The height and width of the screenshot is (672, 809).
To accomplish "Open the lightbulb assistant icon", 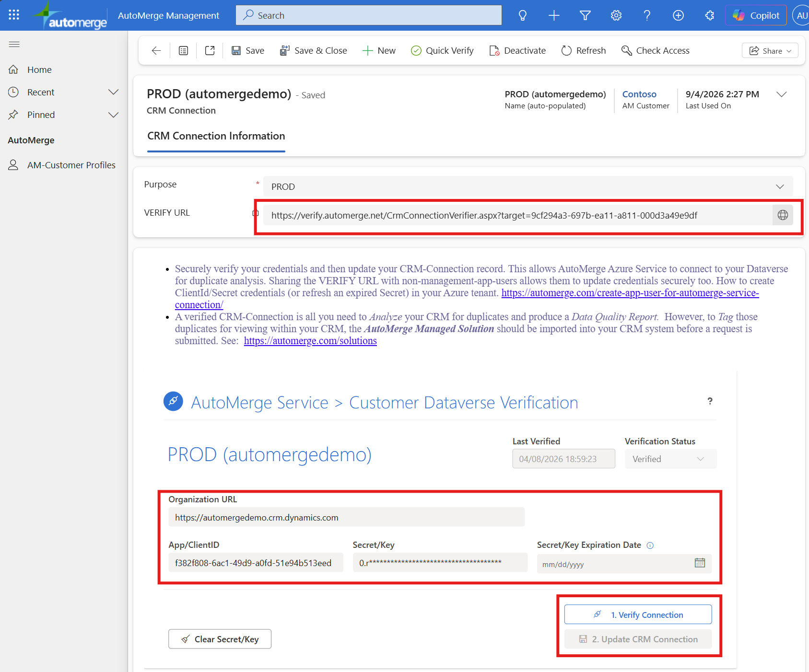I will (523, 15).
